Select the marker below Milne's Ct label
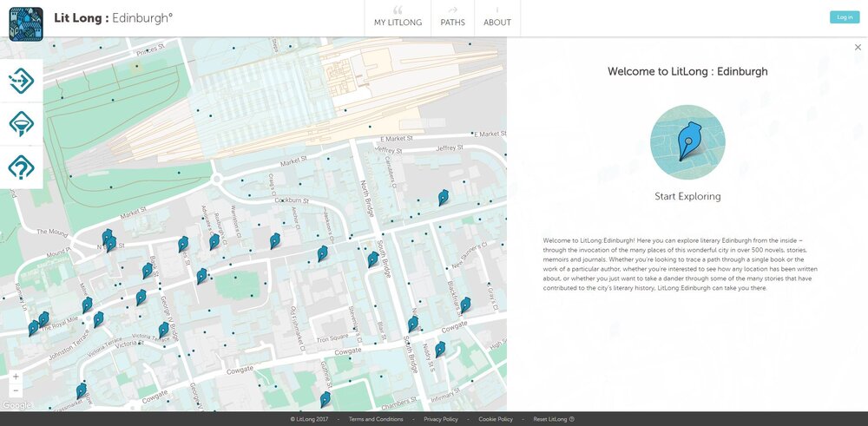Viewport: 868px width, 426px height. [x=87, y=305]
